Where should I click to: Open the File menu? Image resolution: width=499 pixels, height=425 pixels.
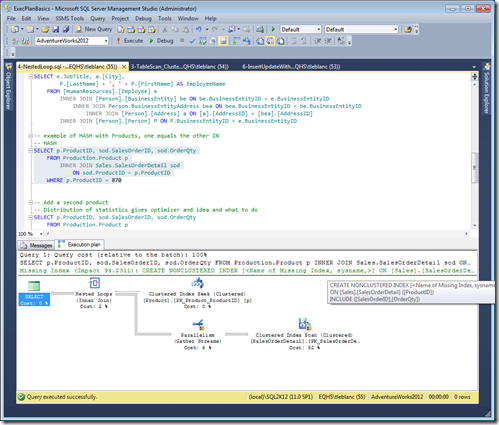point(11,18)
